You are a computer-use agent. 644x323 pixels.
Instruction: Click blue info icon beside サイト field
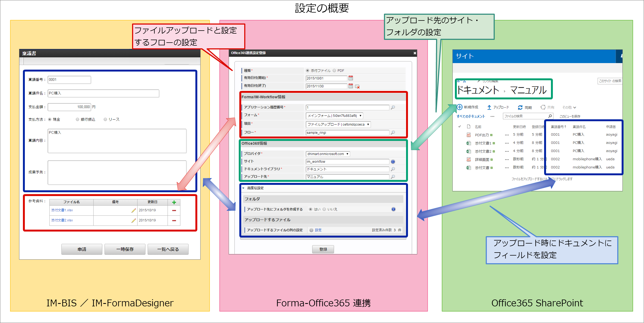(x=393, y=162)
